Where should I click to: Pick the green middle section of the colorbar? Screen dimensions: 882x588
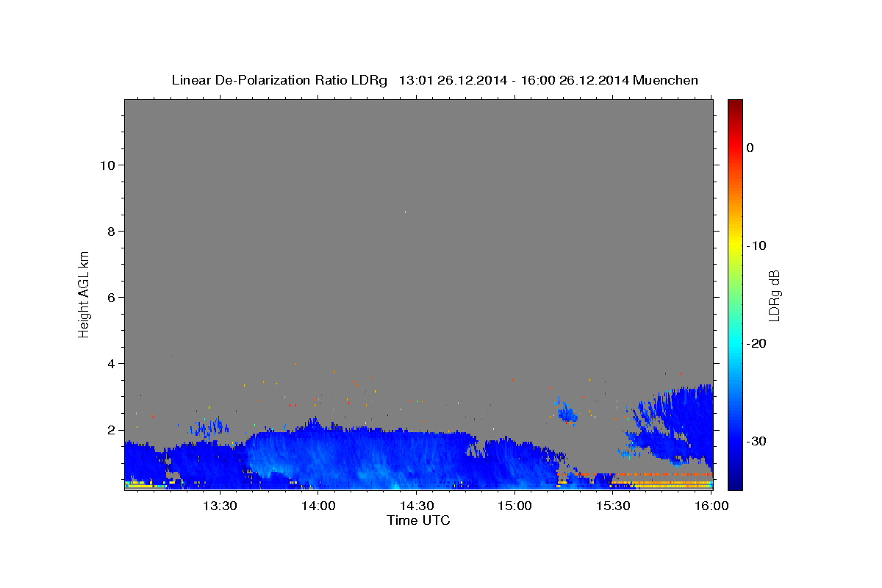point(735,294)
